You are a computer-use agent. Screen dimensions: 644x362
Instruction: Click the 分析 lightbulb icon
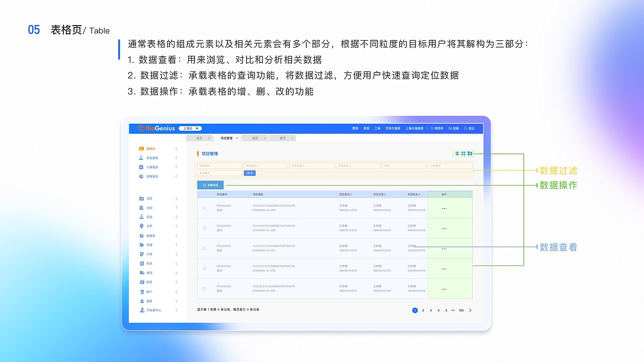point(142,226)
